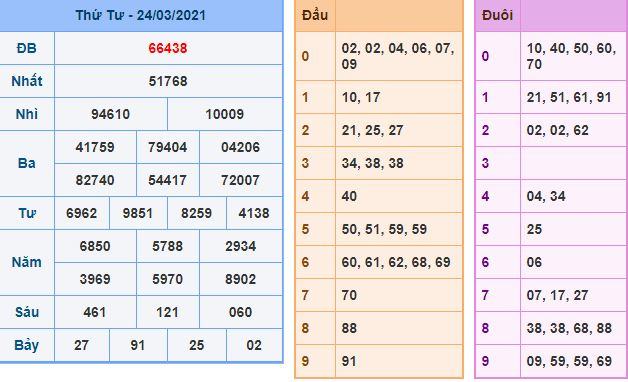Click digit label 3 in the Đuôi table

coord(485,163)
